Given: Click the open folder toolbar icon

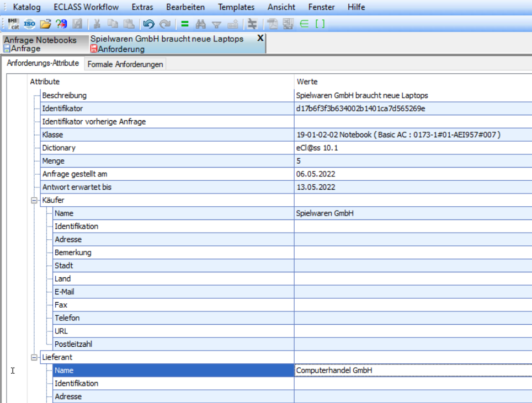Looking at the screenshot, I should pyautogui.click(x=45, y=24).
